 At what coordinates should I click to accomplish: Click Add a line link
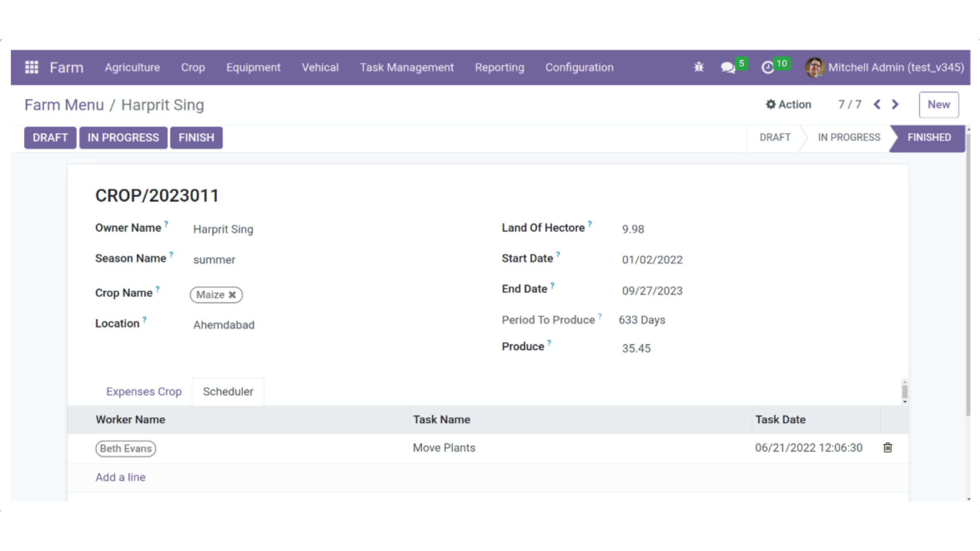point(120,477)
